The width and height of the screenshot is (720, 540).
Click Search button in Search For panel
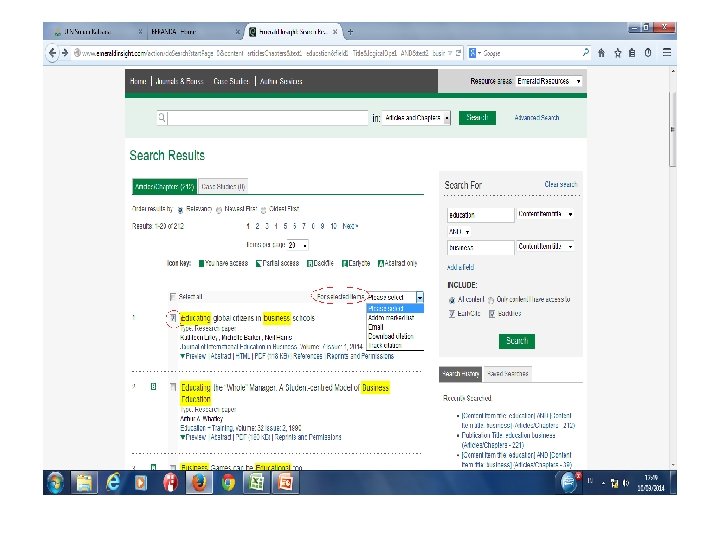coord(517,341)
